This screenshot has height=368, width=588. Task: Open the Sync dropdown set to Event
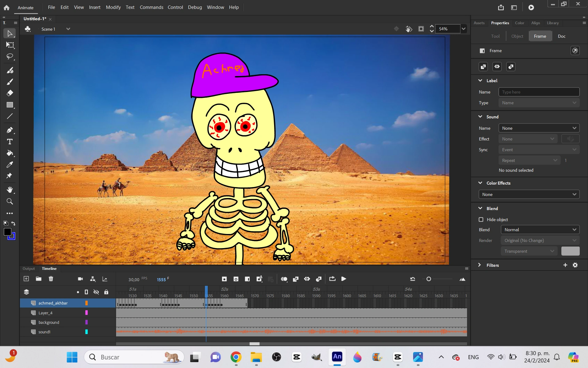[x=539, y=150]
